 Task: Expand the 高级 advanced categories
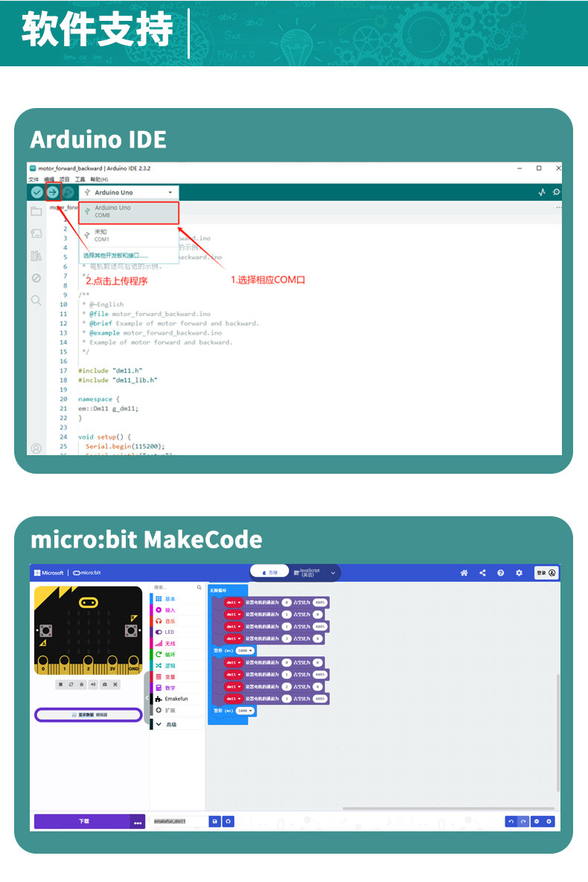click(178, 725)
